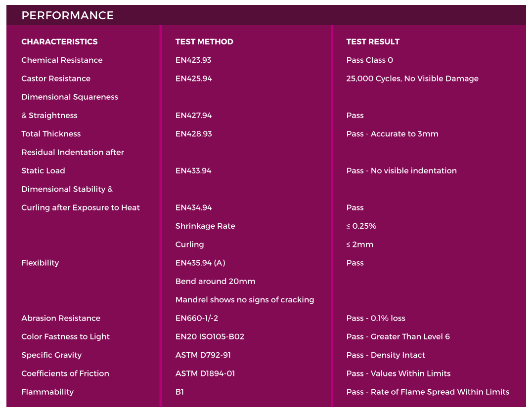
Task: Click the EN428.93 test method
Action: (193, 133)
